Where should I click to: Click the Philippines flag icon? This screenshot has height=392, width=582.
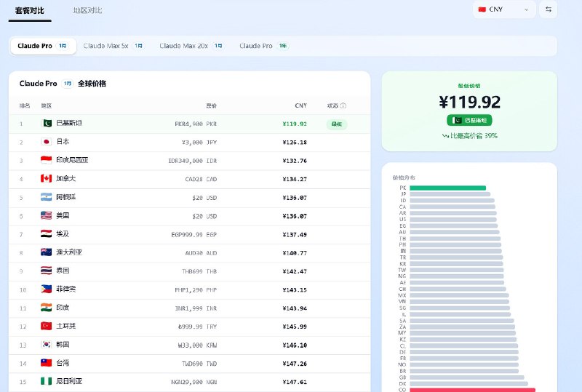coord(46,289)
